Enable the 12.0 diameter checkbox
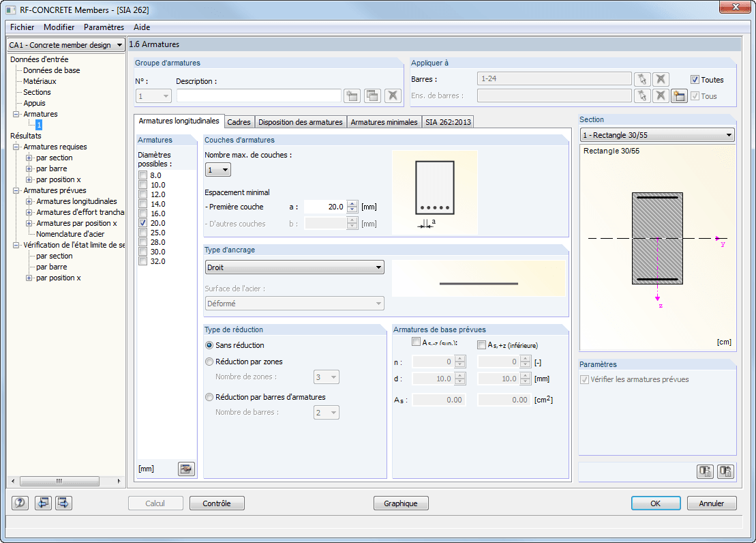Image resolution: width=756 pixels, height=543 pixels. (142, 194)
